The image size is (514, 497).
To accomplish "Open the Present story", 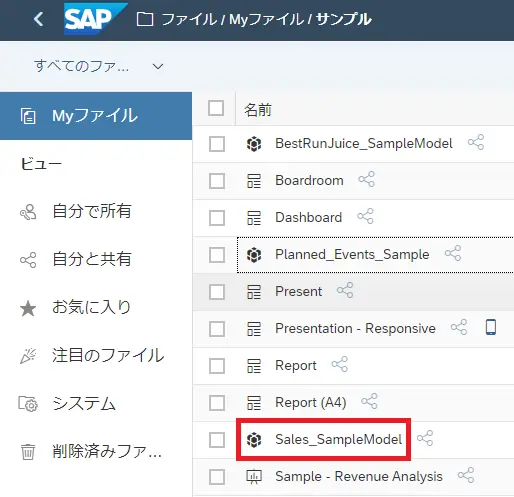I will tap(298, 292).
